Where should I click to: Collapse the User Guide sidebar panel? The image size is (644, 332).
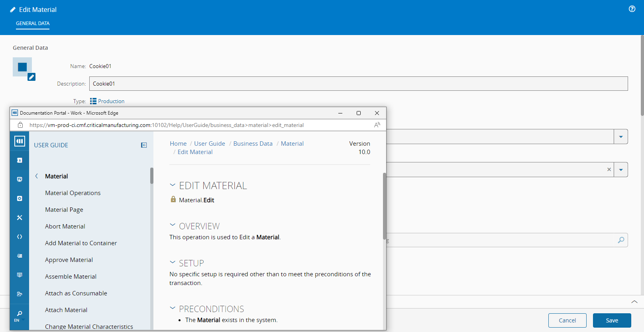[x=144, y=145]
